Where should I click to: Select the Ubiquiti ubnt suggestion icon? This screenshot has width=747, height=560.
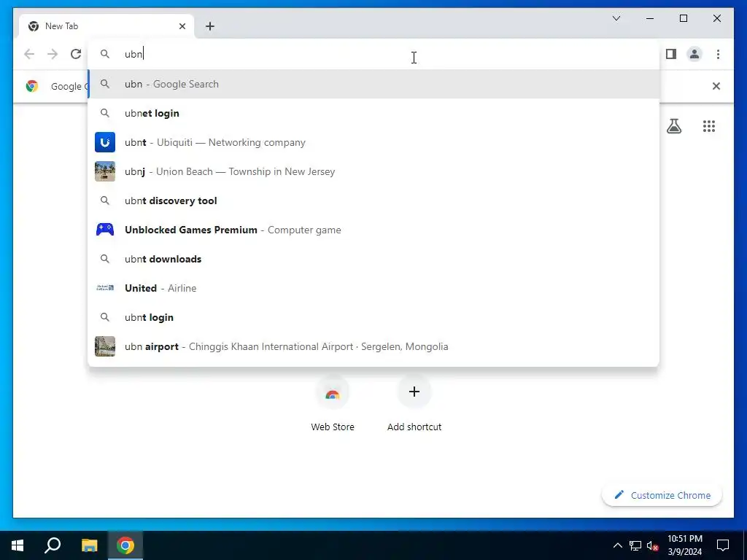105,142
